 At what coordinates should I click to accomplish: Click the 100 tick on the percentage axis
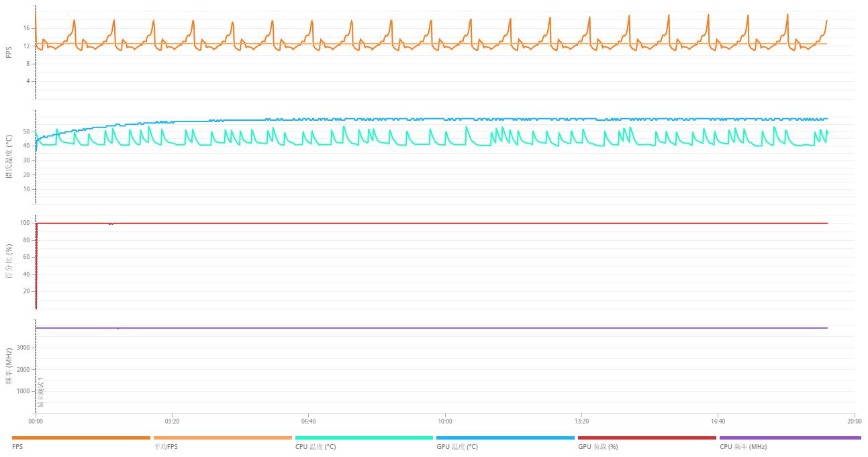click(x=26, y=223)
